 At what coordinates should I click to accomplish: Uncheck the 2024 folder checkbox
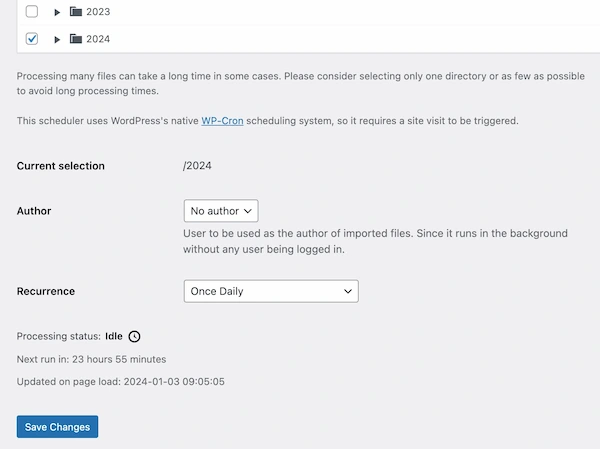point(32,39)
